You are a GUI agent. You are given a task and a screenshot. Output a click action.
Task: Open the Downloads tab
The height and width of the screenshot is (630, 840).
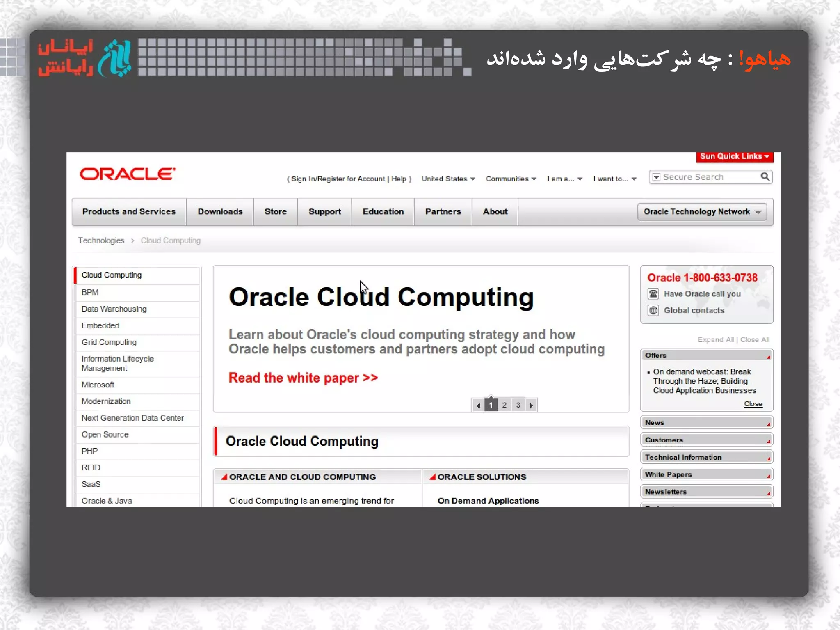tap(220, 212)
